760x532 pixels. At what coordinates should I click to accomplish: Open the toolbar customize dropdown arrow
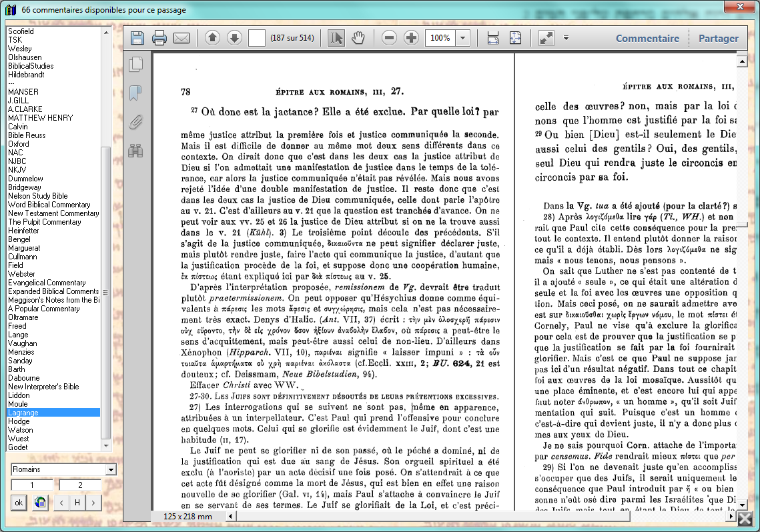pos(566,38)
